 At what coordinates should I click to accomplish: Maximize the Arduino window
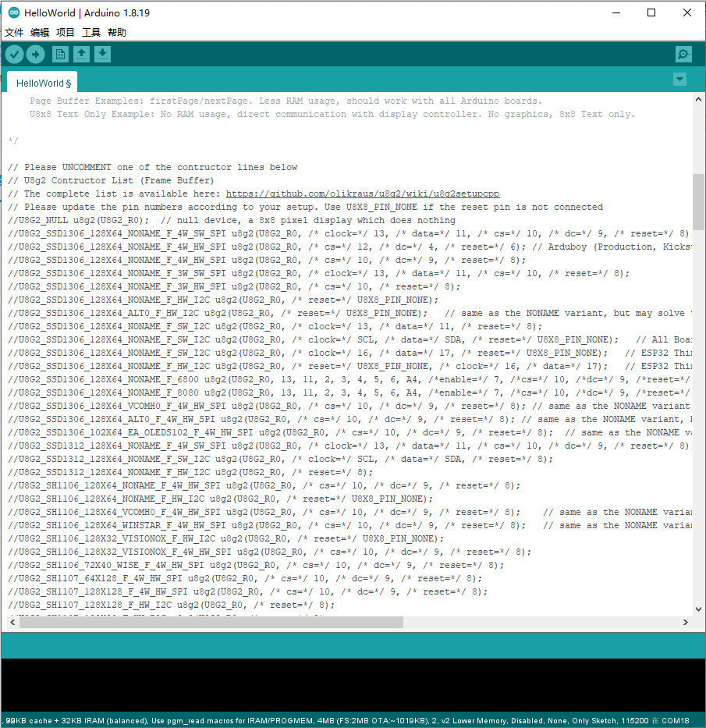[651, 12]
